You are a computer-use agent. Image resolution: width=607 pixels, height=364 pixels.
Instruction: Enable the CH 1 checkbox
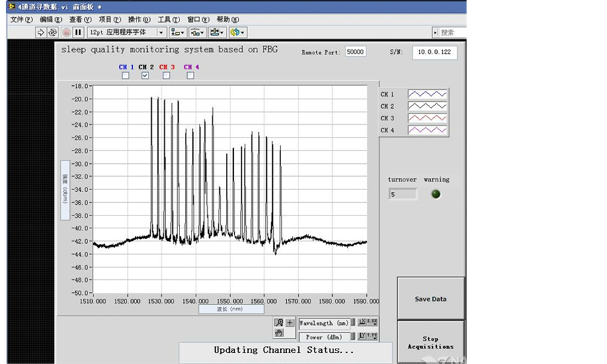pyautogui.click(x=126, y=76)
